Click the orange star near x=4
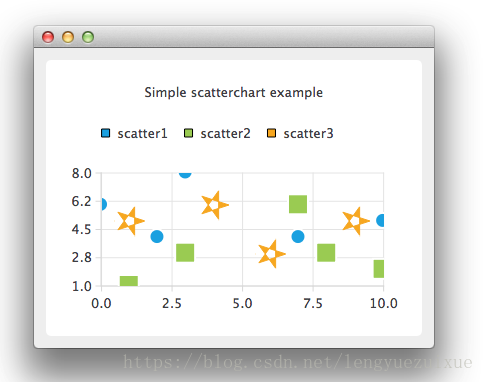The image size is (485, 382). (x=214, y=205)
